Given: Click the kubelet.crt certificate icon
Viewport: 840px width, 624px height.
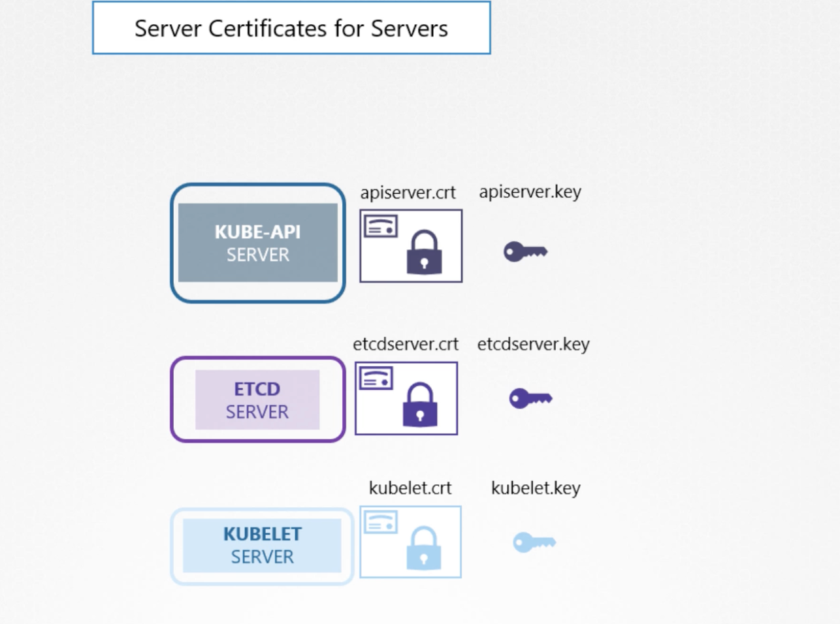Looking at the screenshot, I should click(x=410, y=542).
